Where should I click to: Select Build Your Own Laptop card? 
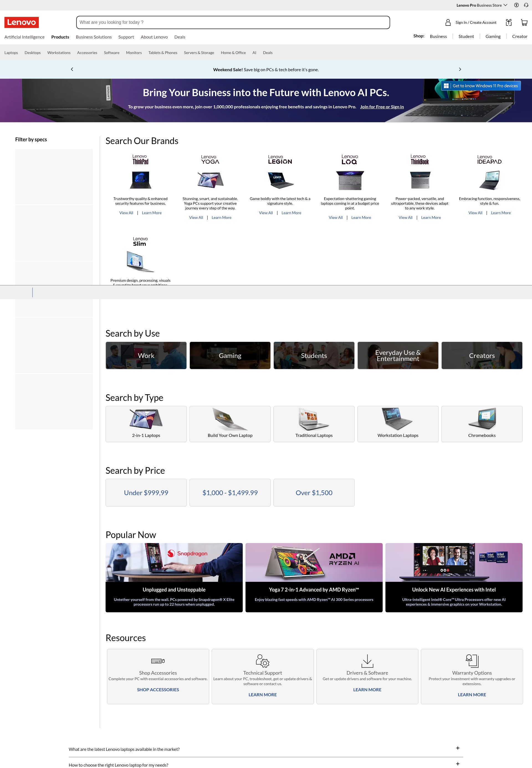230,424
